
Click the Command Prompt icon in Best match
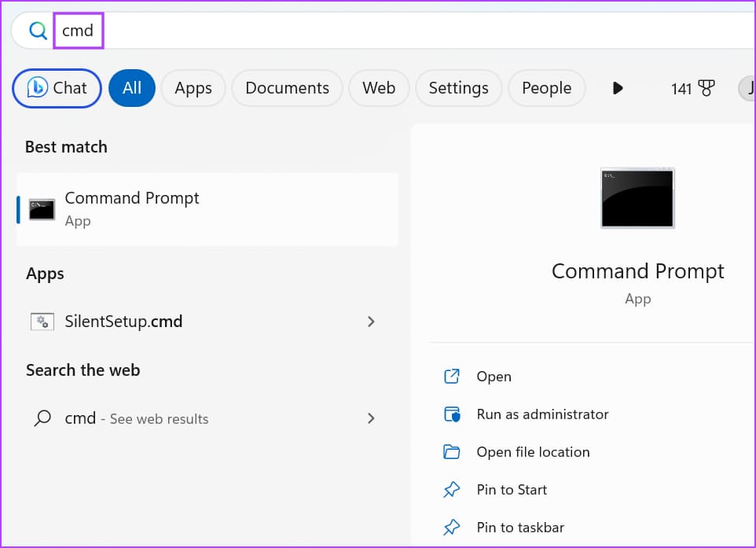pyautogui.click(x=42, y=209)
